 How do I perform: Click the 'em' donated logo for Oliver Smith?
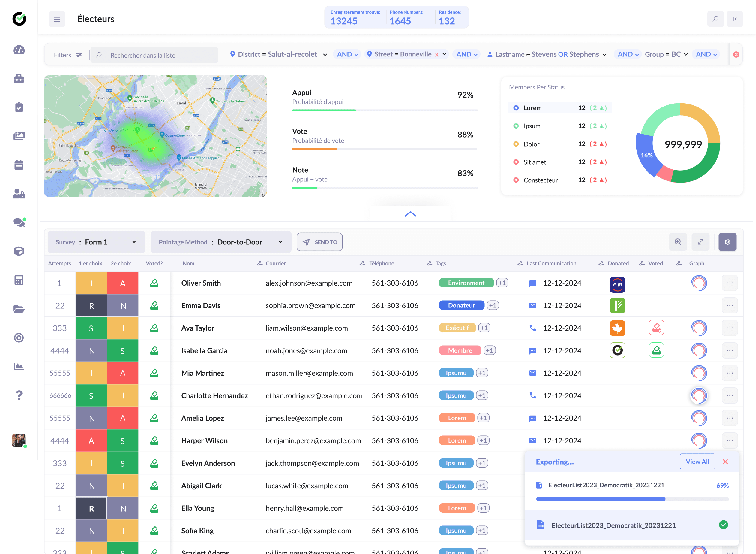pos(618,284)
